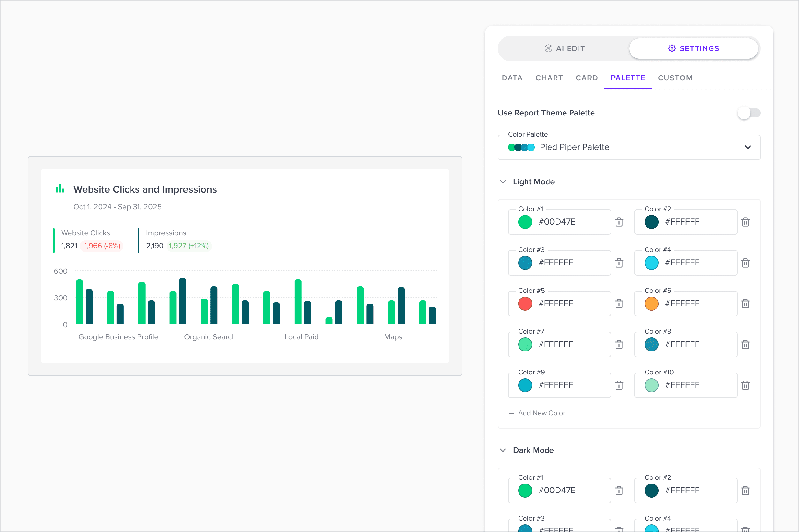Image resolution: width=799 pixels, height=532 pixels.
Task: Toggle Use Report Theme Palette switch
Action: (749, 113)
